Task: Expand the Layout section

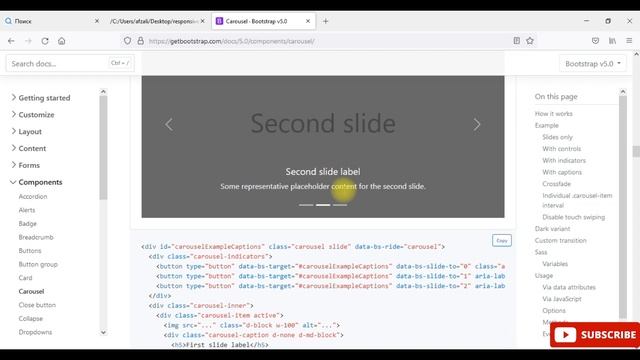Action: (x=27, y=131)
